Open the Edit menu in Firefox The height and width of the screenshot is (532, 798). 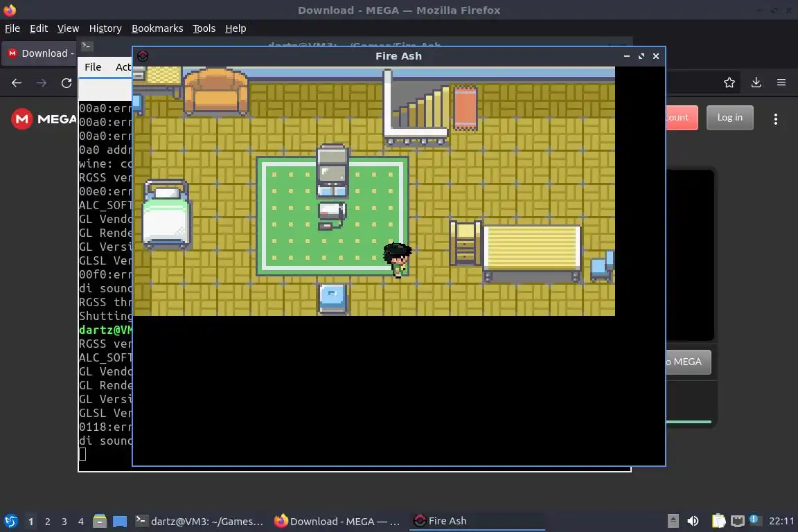pyautogui.click(x=39, y=28)
